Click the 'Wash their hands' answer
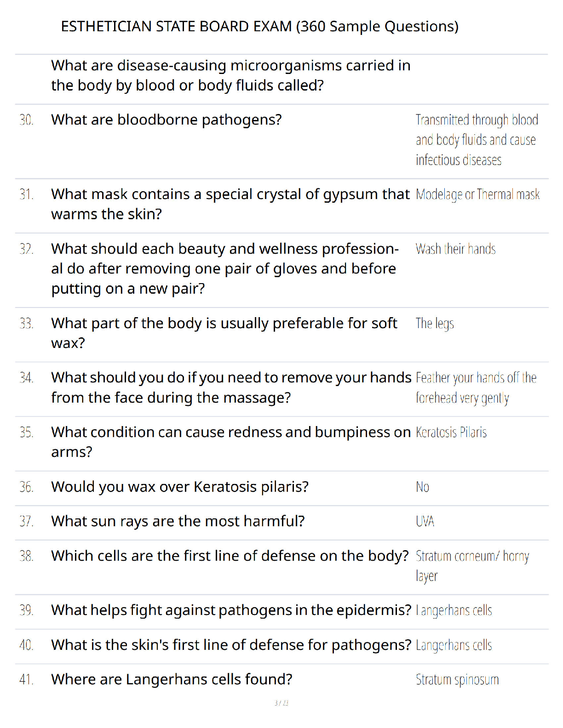 coord(456,249)
